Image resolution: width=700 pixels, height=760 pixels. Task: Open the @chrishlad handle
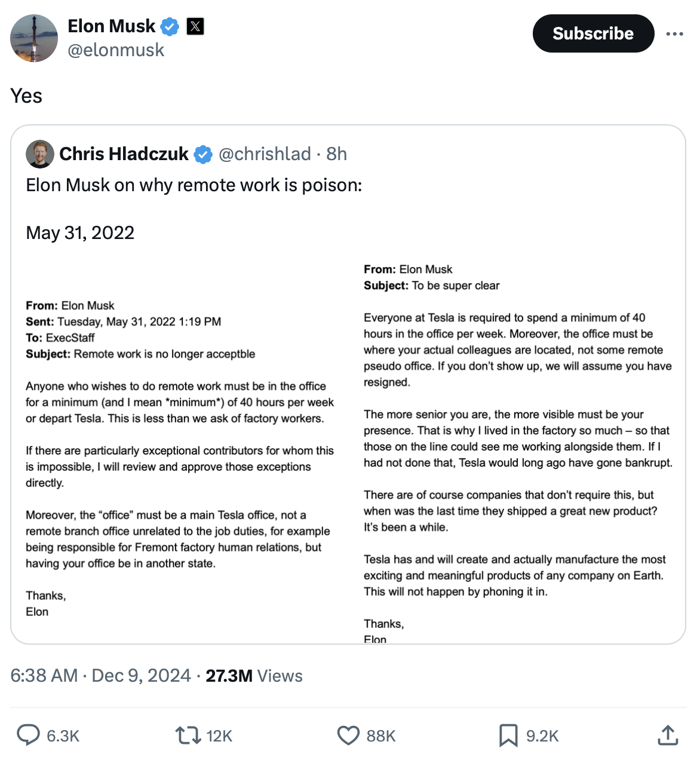[x=265, y=154]
